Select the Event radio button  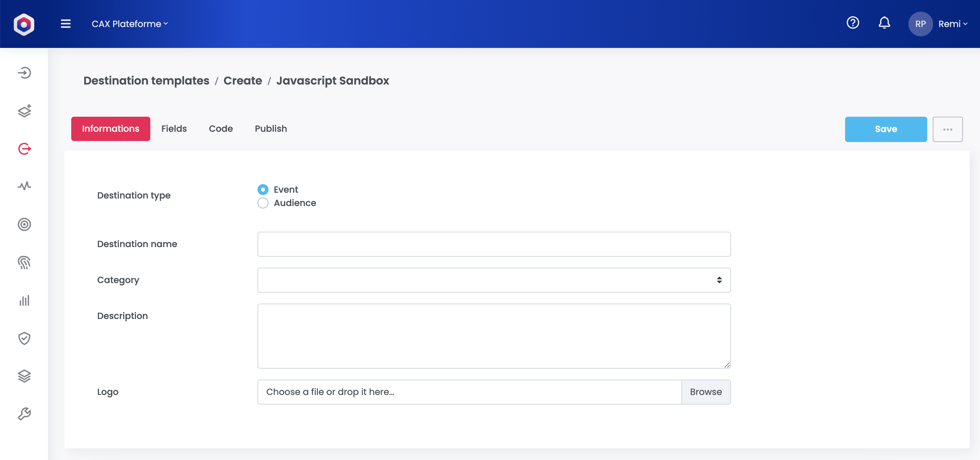(263, 189)
